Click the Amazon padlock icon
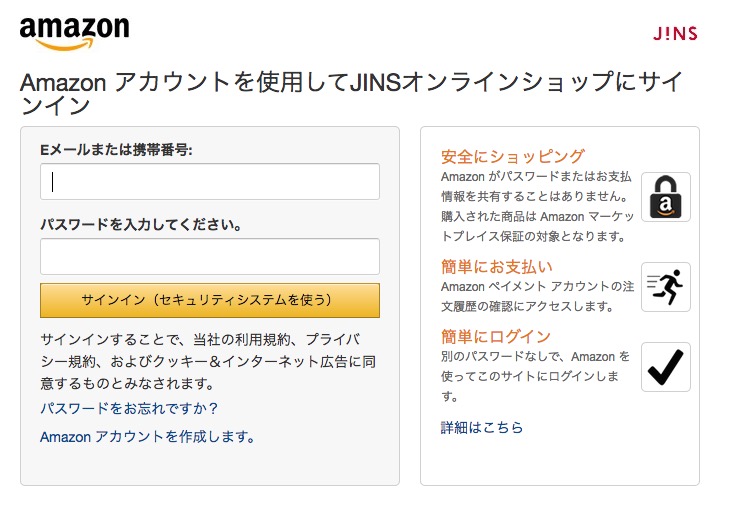 coord(665,197)
